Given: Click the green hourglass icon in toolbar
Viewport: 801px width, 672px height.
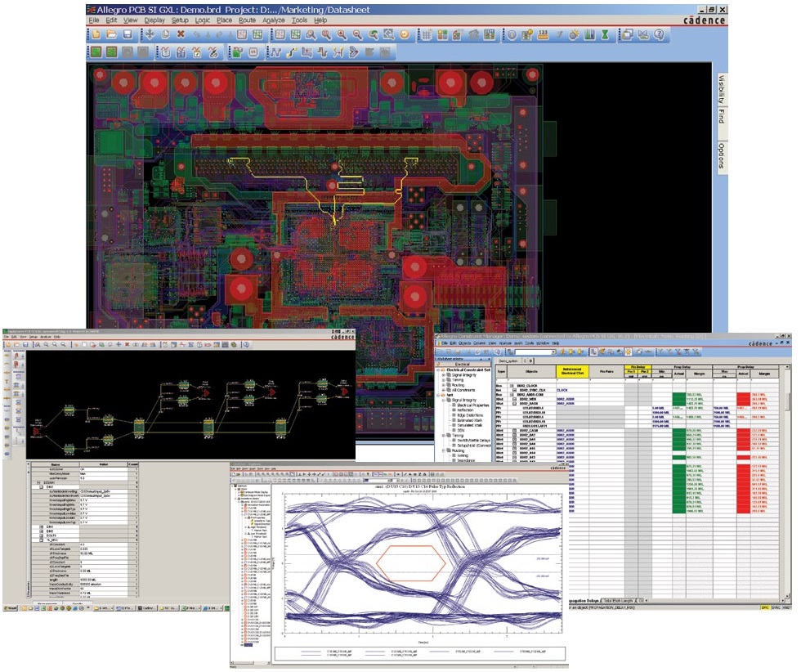Looking at the screenshot, I should pos(606,34).
